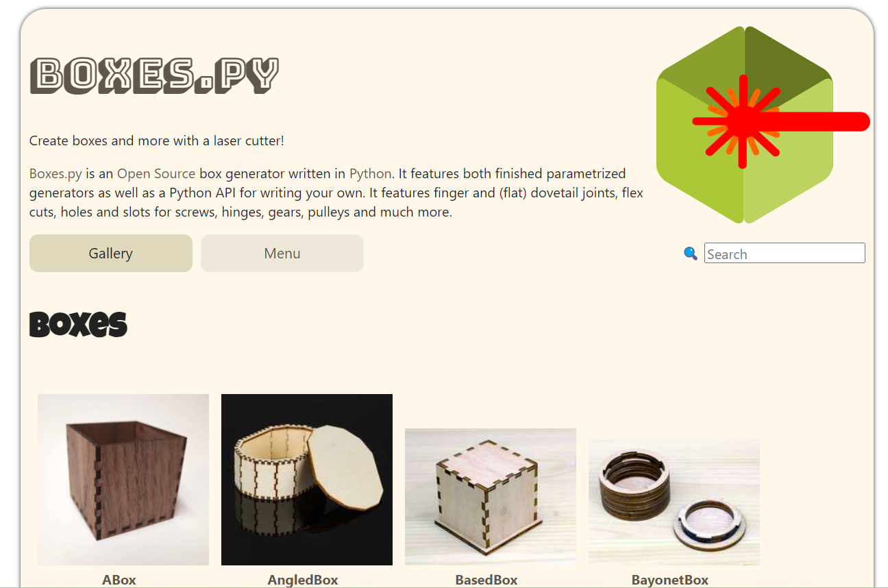The height and width of the screenshot is (588, 888).
Task: Switch to the Gallery view
Action: 111,253
